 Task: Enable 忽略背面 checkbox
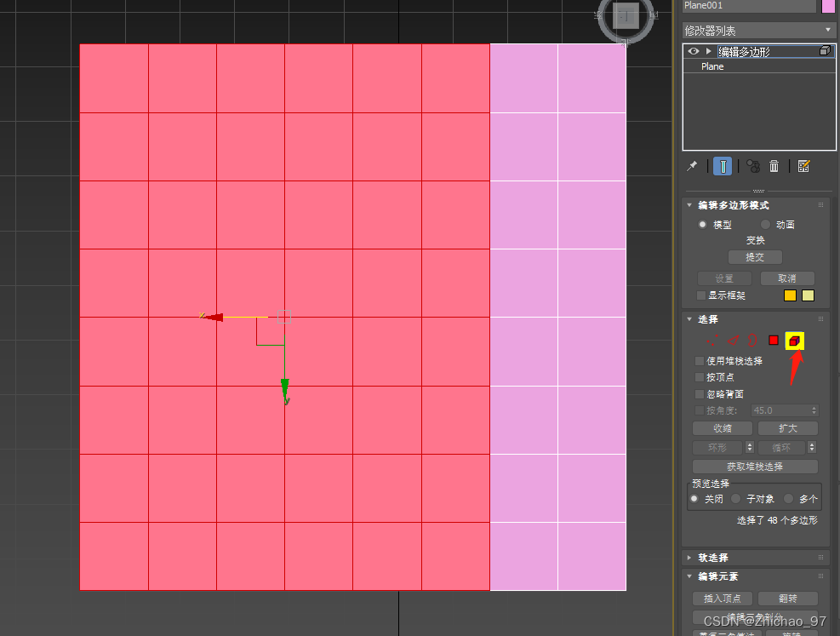click(699, 394)
